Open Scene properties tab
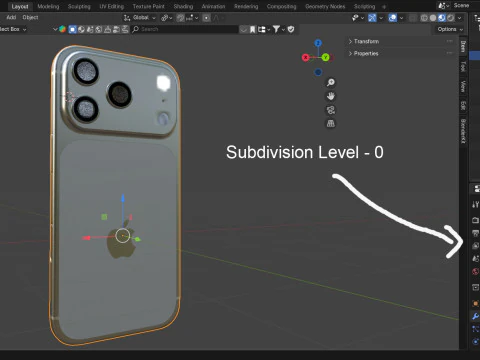 click(475, 259)
